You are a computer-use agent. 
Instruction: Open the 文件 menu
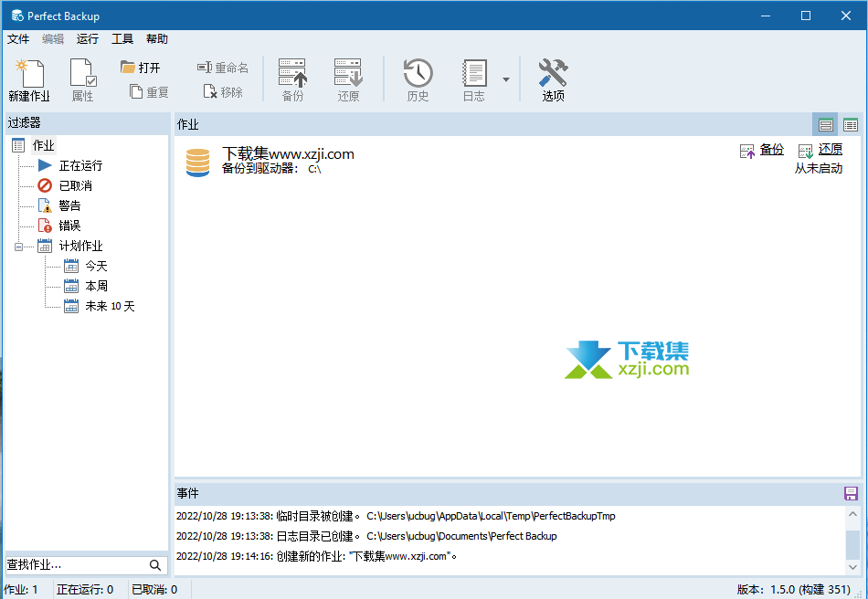[18, 38]
